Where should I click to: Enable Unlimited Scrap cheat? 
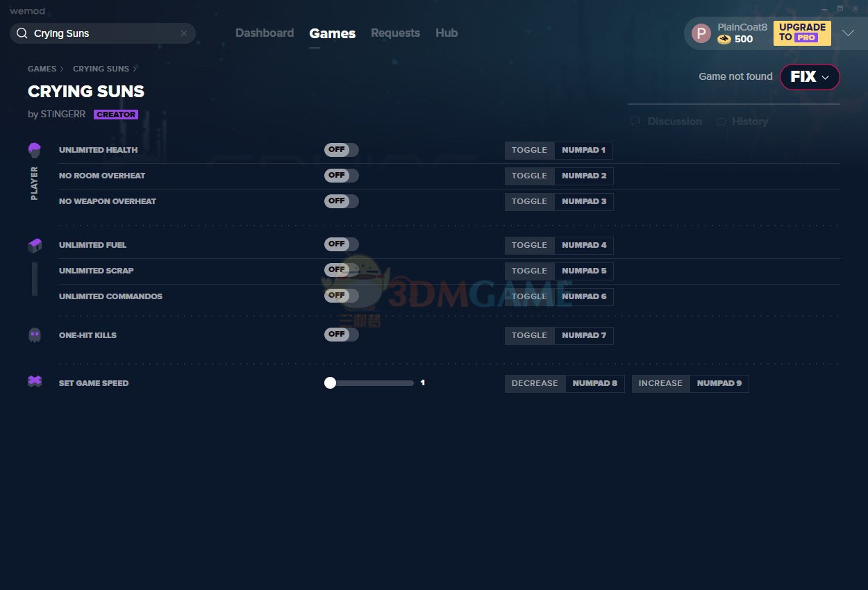342,270
